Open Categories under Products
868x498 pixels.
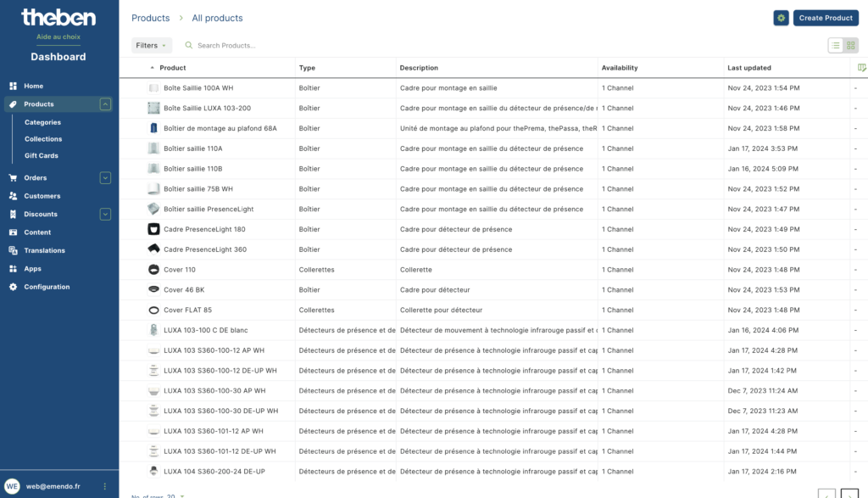tap(42, 122)
